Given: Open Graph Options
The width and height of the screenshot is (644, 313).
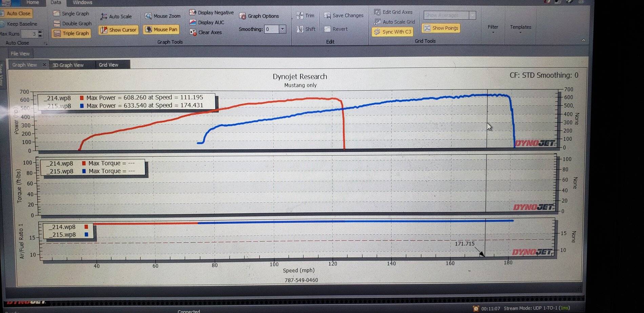Looking at the screenshot, I should pos(259,16).
